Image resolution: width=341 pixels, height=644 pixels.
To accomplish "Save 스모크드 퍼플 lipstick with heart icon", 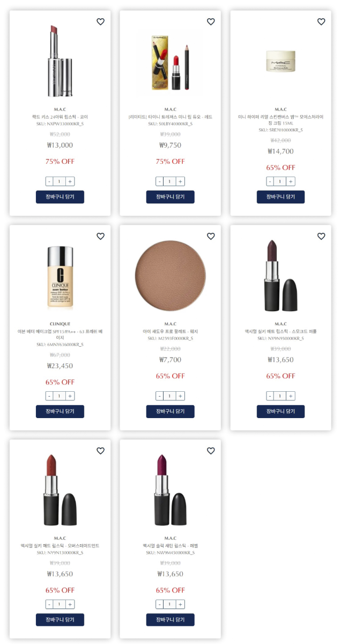I will tap(321, 236).
